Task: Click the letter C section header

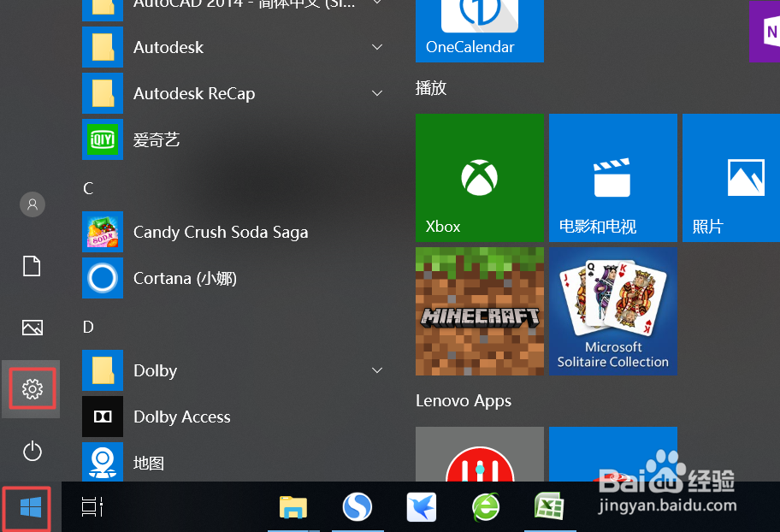Action: coord(88,188)
